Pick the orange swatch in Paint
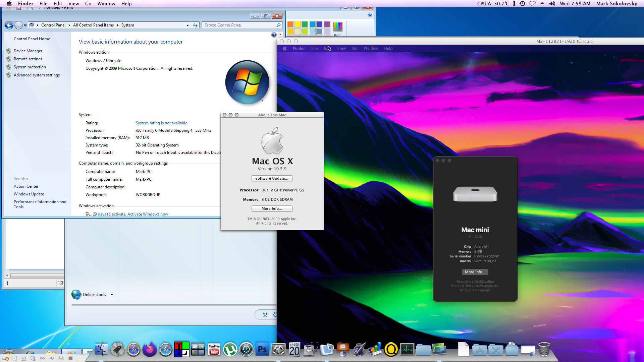The height and width of the screenshot is (362, 644). tap(290, 24)
